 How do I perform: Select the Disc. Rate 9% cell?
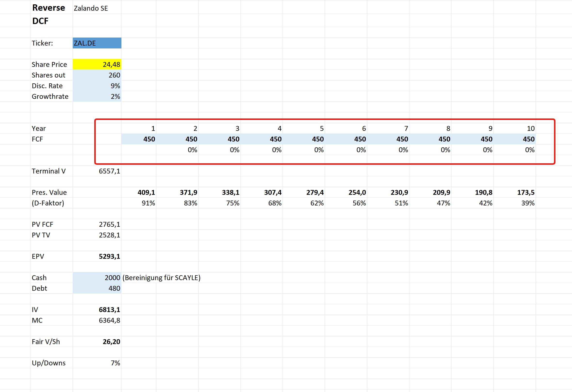coord(97,86)
